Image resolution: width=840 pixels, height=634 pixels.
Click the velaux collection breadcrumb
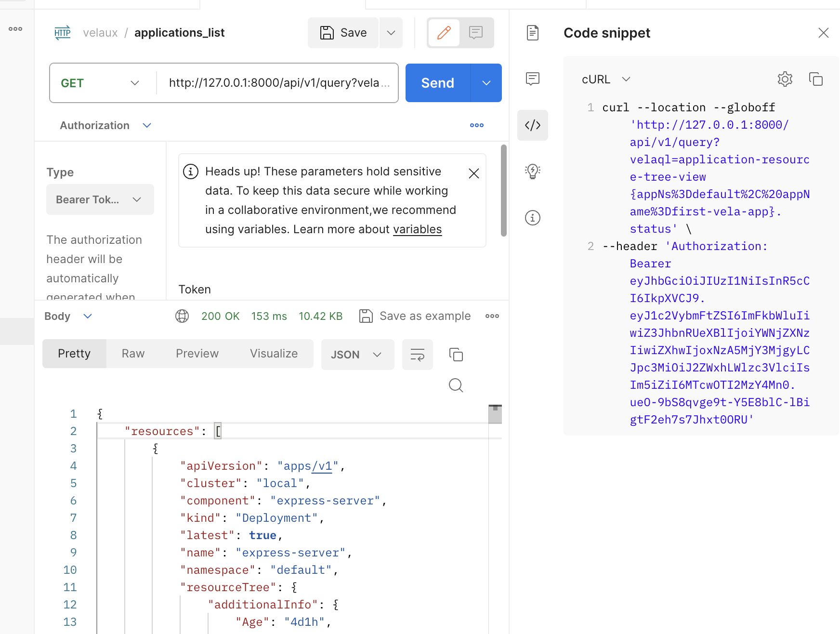(100, 33)
